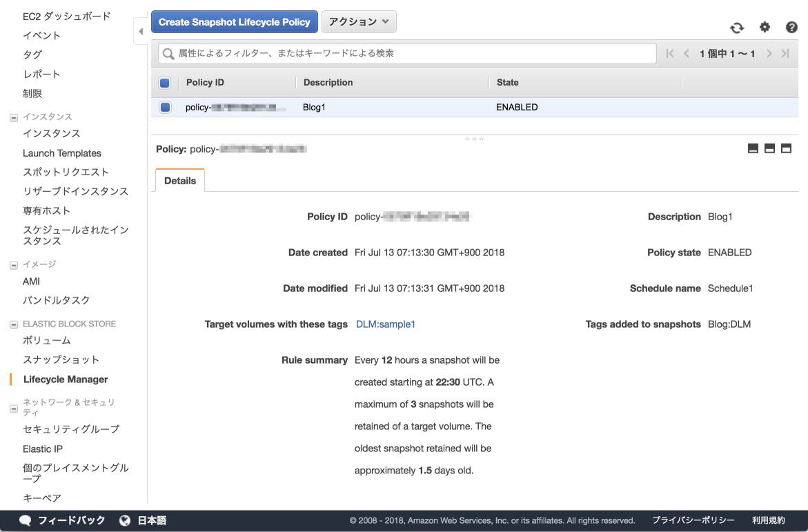Select the half-split details pane layout icon

pyautogui.click(x=769, y=148)
